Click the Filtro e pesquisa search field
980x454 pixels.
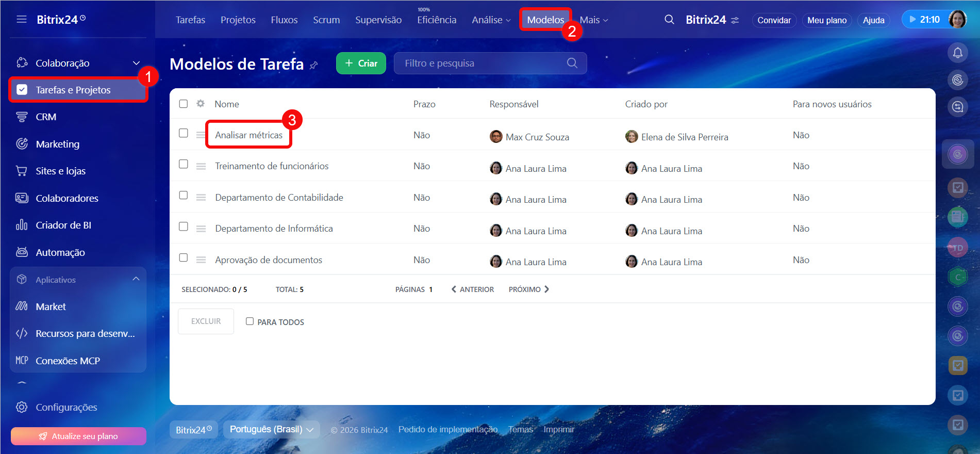pyautogui.click(x=482, y=63)
